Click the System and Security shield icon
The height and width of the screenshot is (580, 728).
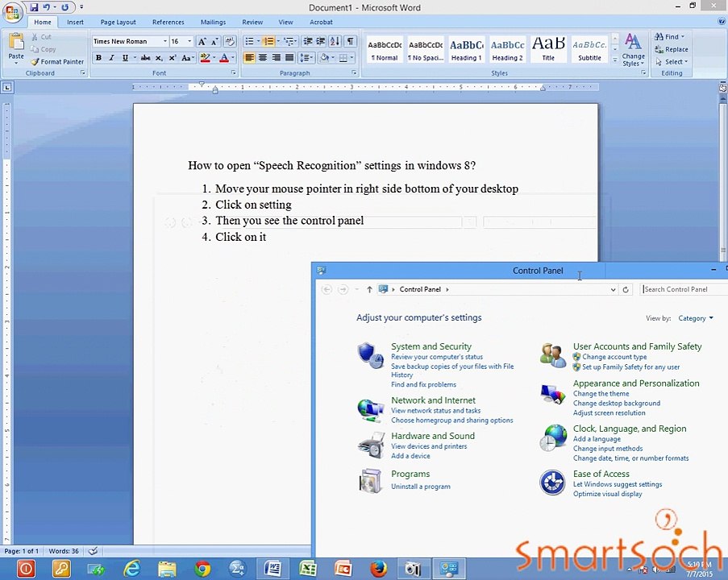tap(370, 355)
